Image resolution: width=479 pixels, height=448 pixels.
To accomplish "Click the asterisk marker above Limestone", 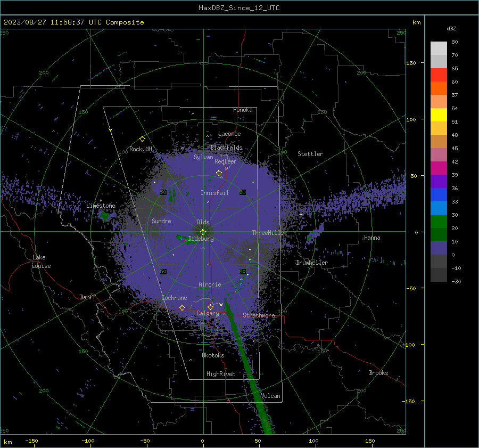I will (x=101, y=201).
